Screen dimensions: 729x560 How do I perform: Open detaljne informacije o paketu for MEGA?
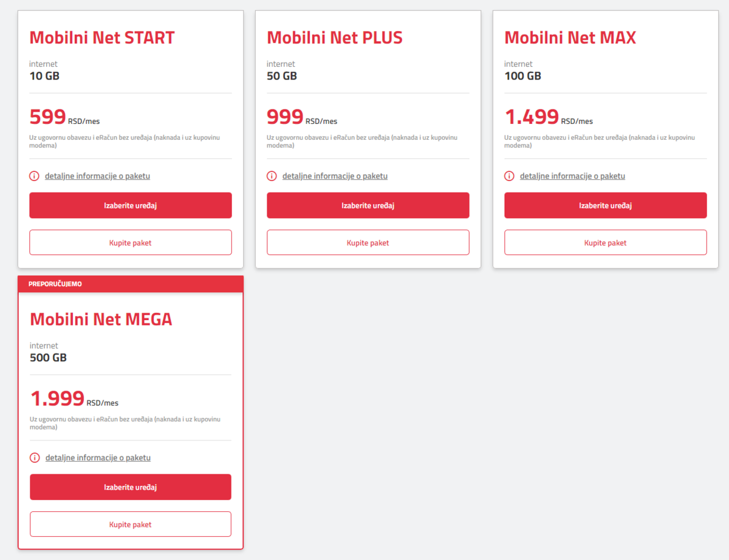tap(98, 458)
